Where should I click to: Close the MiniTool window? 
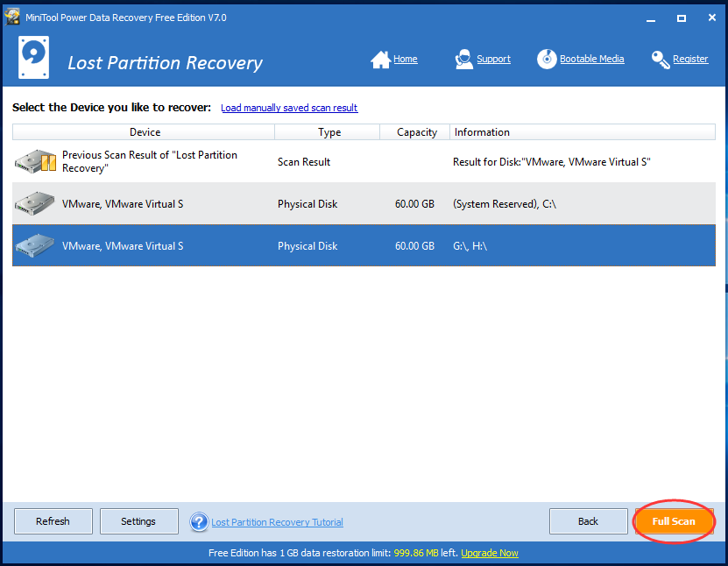tap(711, 18)
